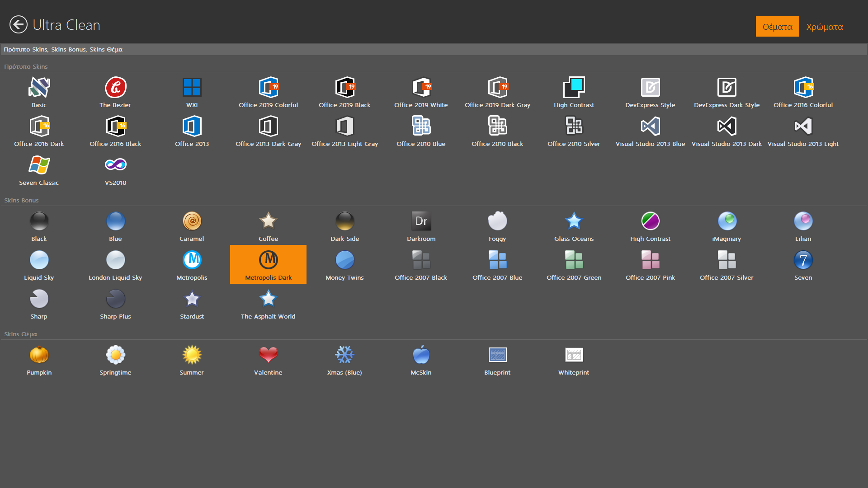Image resolution: width=868 pixels, height=488 pixels.
Task: Click the Skins Θέμα group header
Action: 20,334
